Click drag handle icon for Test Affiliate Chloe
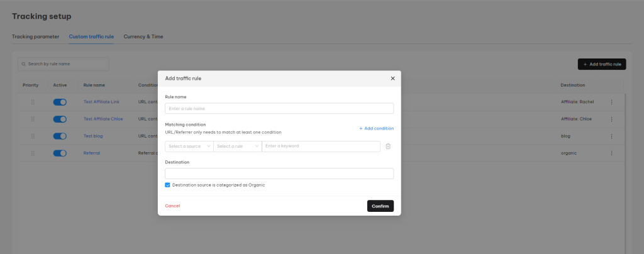Image resolution: width=644 pixels, height=254 pixels. [33, 119]
